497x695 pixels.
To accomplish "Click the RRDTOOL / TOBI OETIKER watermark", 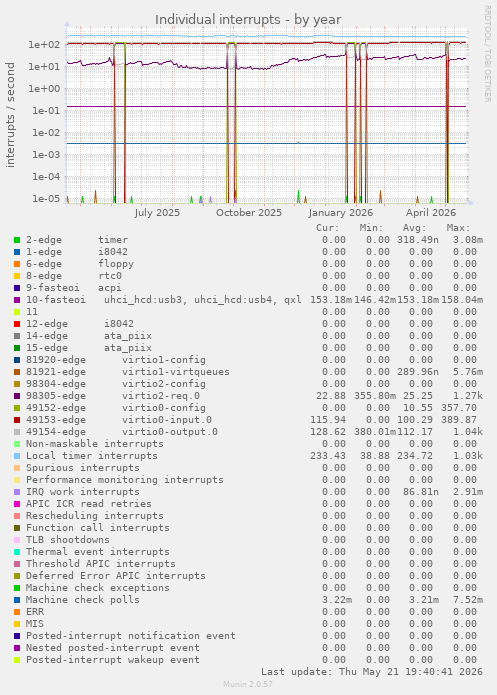I will coord(487,54).
